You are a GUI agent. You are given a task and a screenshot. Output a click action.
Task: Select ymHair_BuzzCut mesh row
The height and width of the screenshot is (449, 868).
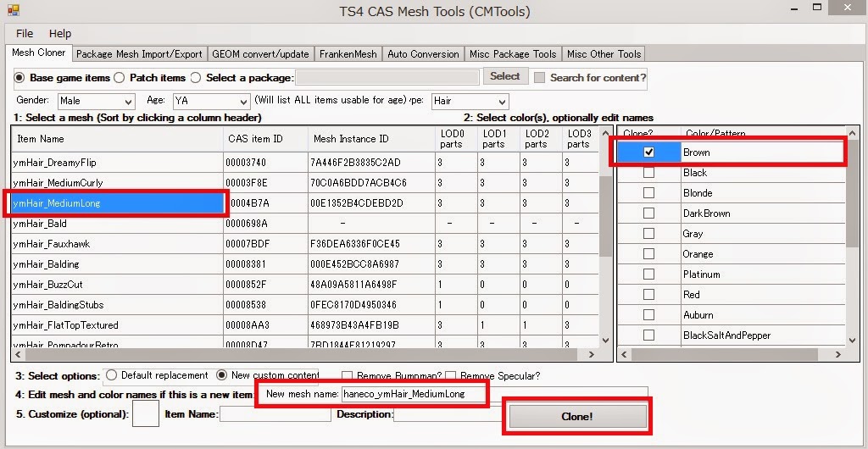[304, 285]
